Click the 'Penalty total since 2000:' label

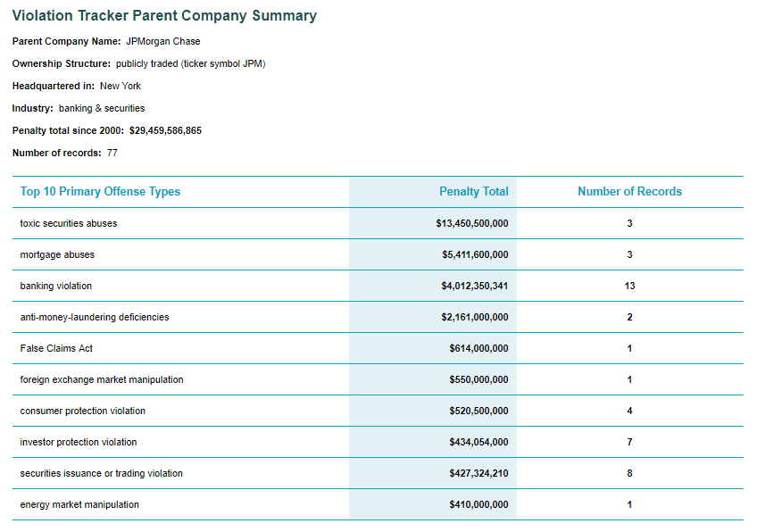pyautogui.click(x=68, y=130)
